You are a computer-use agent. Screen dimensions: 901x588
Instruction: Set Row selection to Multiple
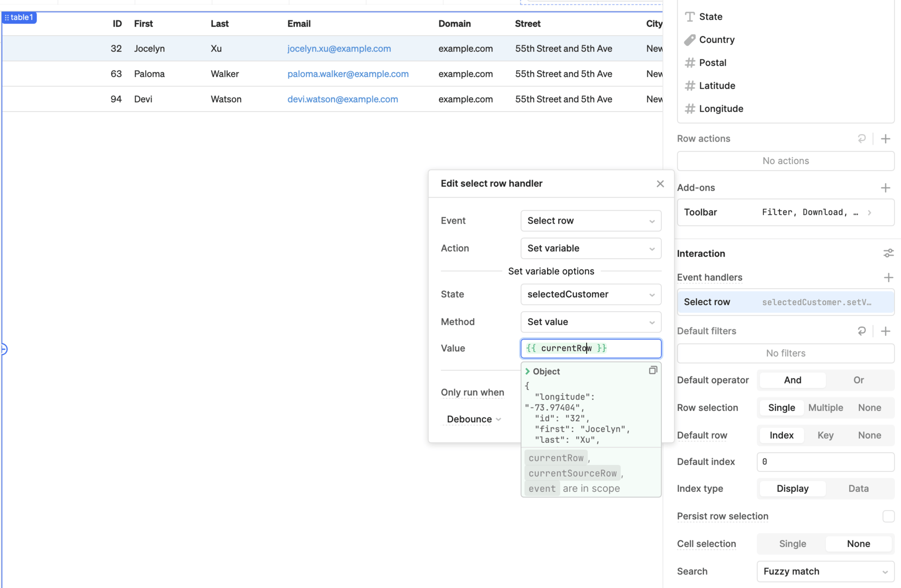click(825, 408)
